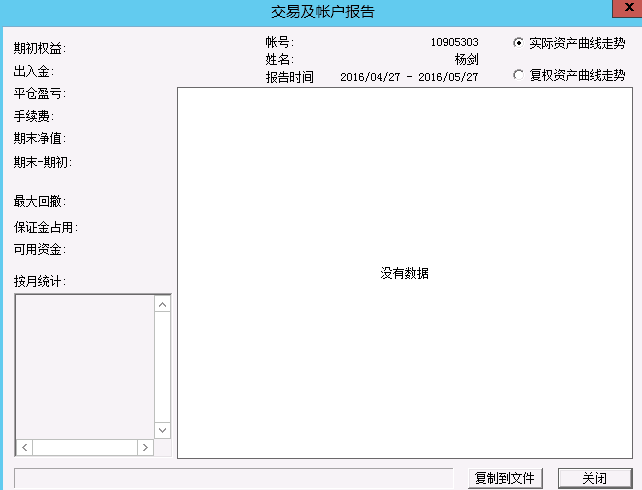This screenshot has width=642, height=490.
Task: Click the down arrow of the 按月统计 list scrollbar
Action: [x=162, y=430]
